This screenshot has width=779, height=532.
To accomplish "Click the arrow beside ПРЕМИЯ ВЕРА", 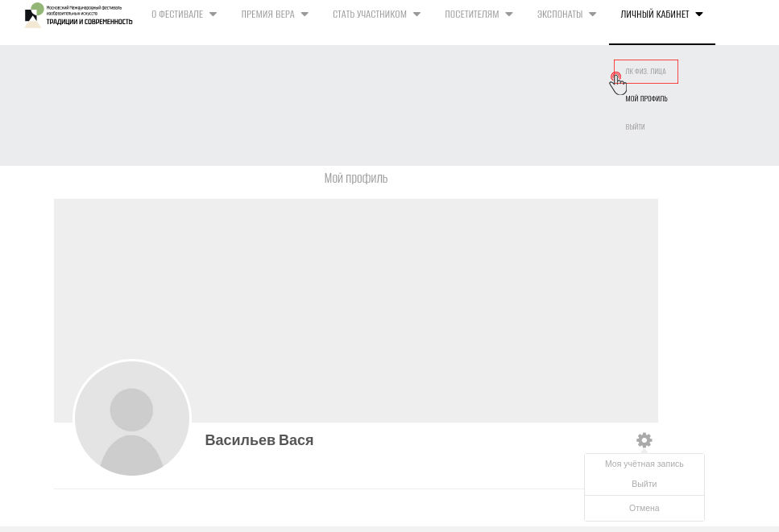I will [304, 14].
